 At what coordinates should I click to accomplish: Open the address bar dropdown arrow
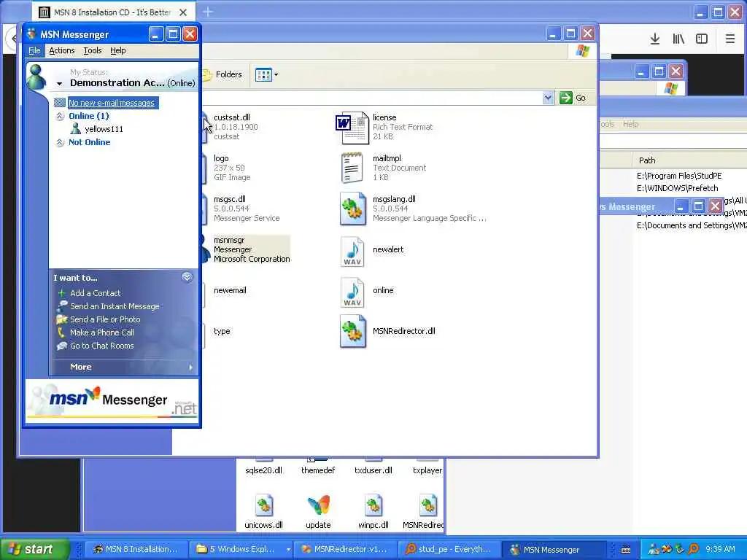548,98
